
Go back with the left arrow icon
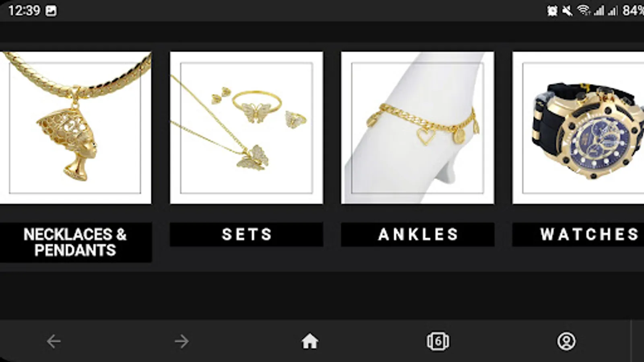(x=54, y=341)
